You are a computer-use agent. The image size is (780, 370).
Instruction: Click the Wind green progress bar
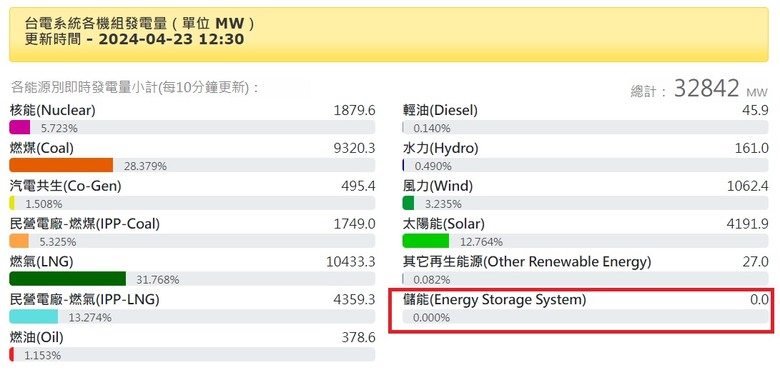[408, 203]
